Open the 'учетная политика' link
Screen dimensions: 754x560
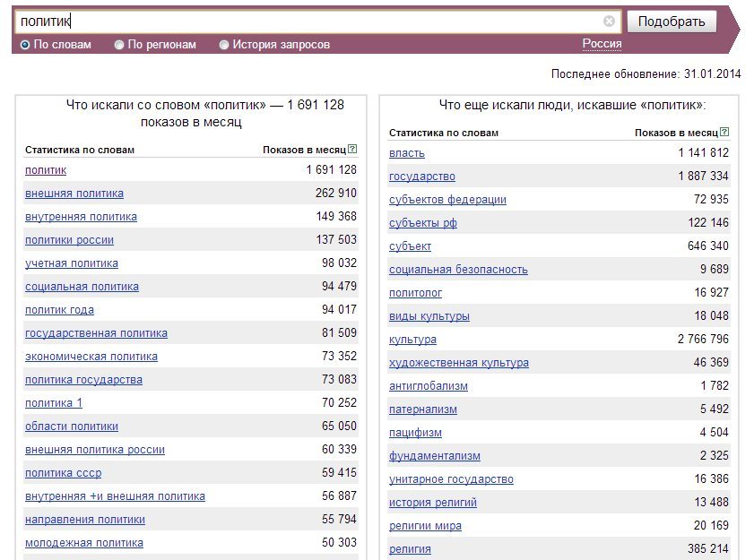click(x=71, y=263)
